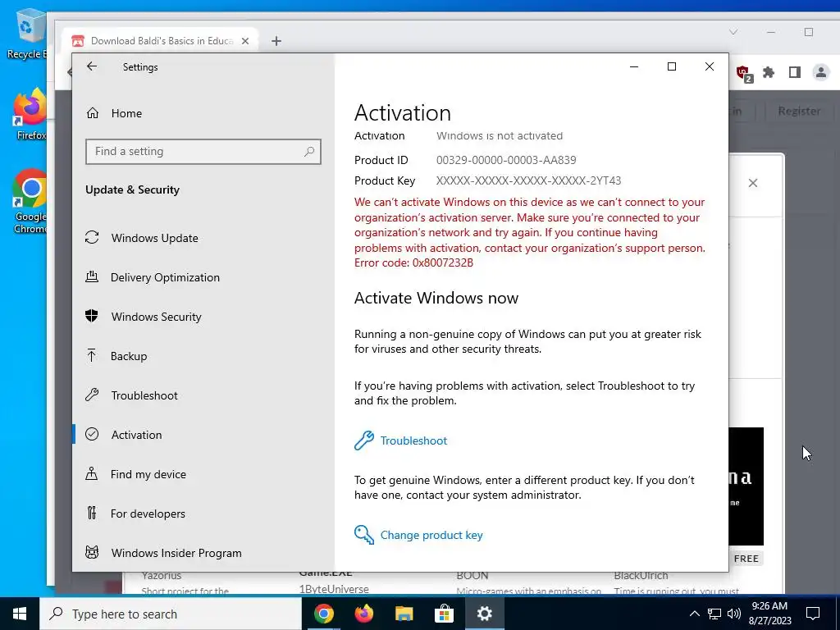Click the Delivery Optimization icon
The height and width of the screenshot is (630, 840).
coord(92,276)
